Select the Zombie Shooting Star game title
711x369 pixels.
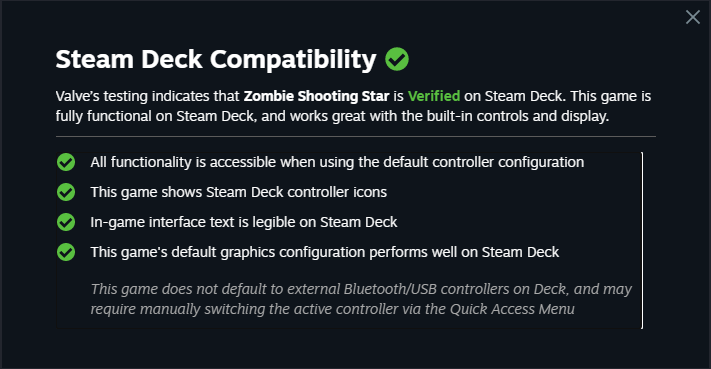317,96
